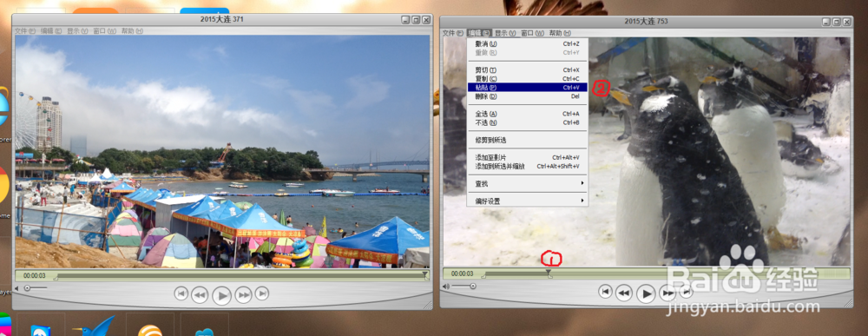
Task: Open 显示 menu in the 2015大连 753 window
Action: pos(505,33)
